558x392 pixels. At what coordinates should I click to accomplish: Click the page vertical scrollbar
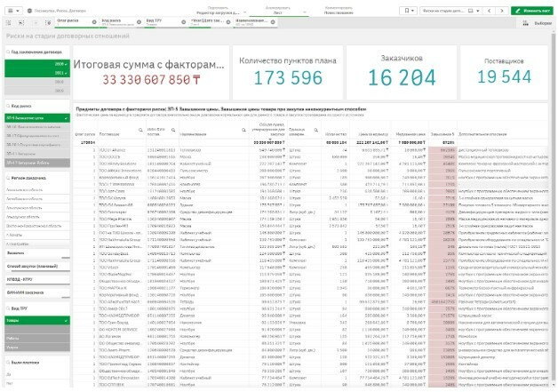point(554,210)
